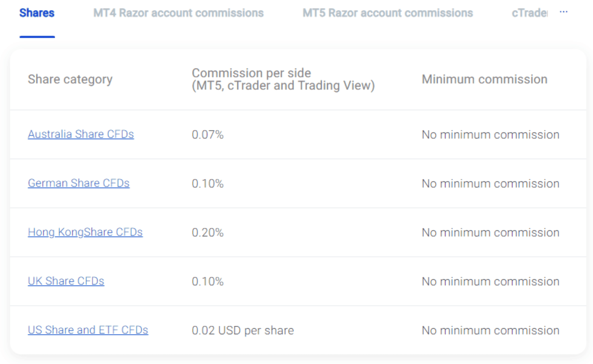The image size is (593, 364).
Task: Open the US Share and ETF CFDs link
Action: pyautogui.click(x=88, y=330)
